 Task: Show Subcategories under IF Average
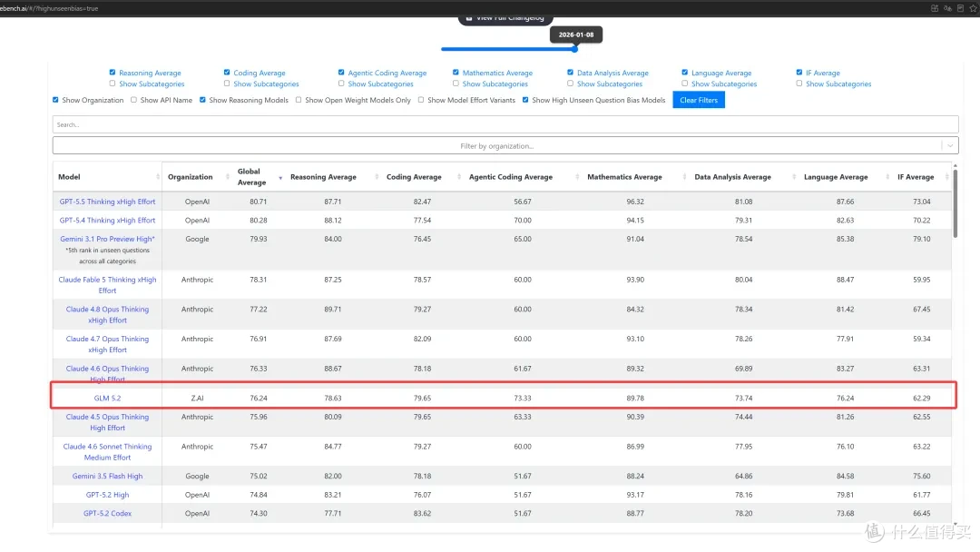799,84
